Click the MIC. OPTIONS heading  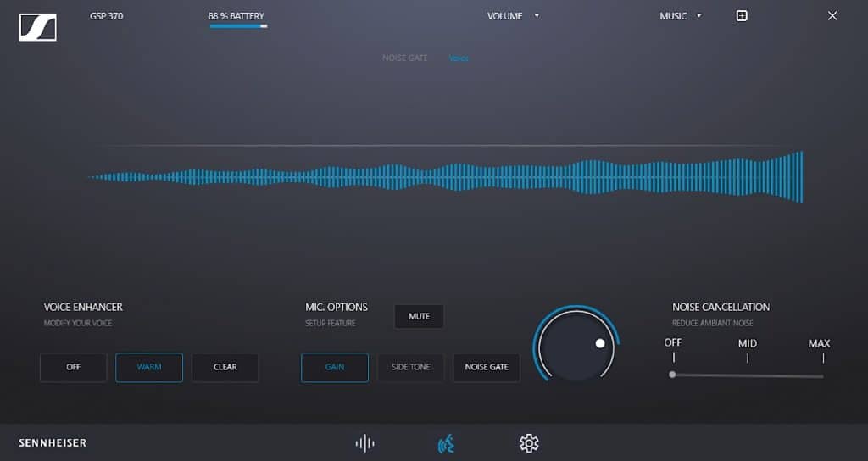[336, 307]
